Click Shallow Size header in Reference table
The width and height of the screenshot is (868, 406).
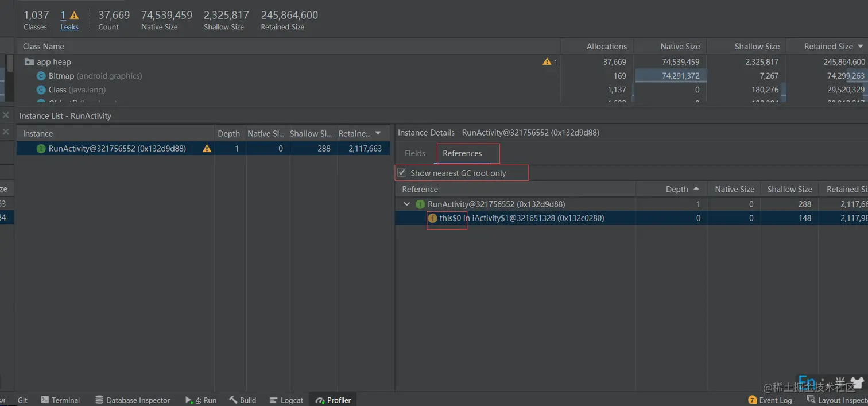click(789, 189)
